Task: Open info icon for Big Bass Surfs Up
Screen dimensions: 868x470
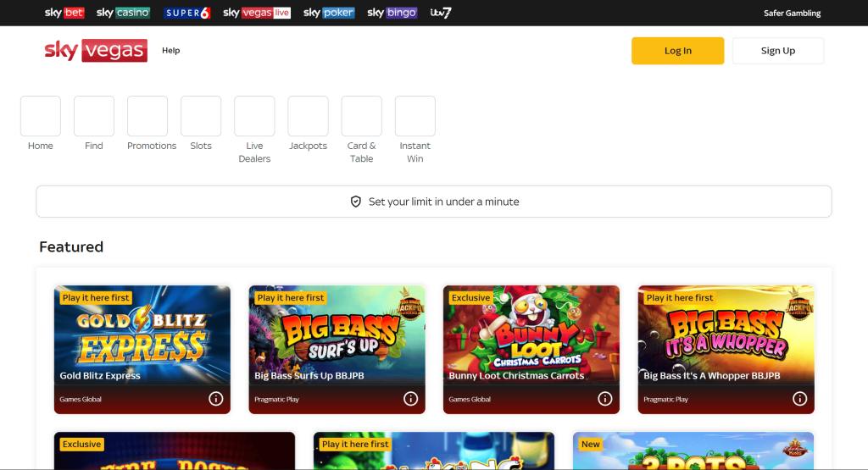Action: [411, 399]
